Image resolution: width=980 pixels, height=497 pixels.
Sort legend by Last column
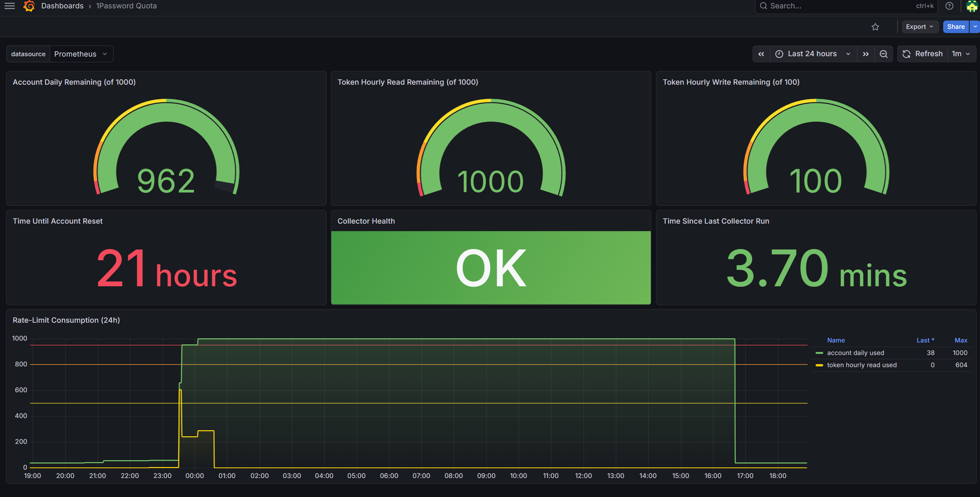click(925, 340)
